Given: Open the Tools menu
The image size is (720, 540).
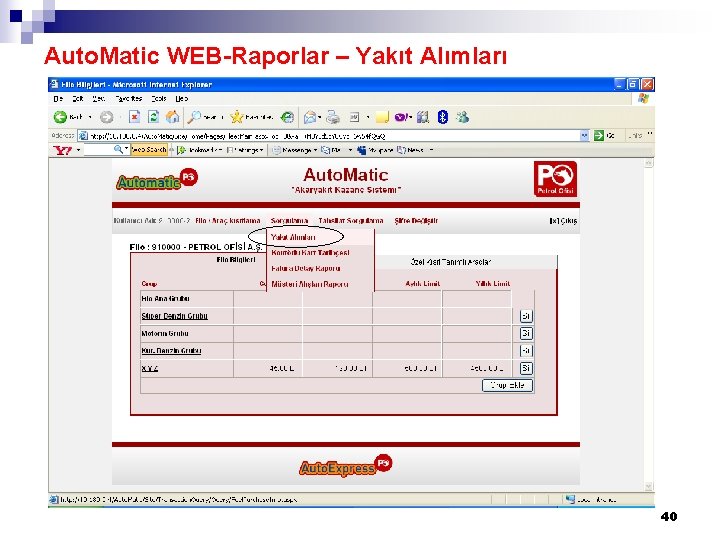Looking at the screenshot, I should coord(159,98).
